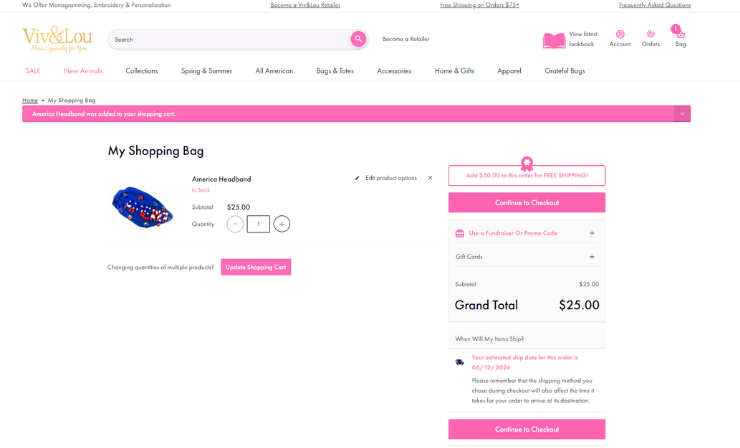
Task: Open the shopping Bag icon
Action: (x=680, y=35)
